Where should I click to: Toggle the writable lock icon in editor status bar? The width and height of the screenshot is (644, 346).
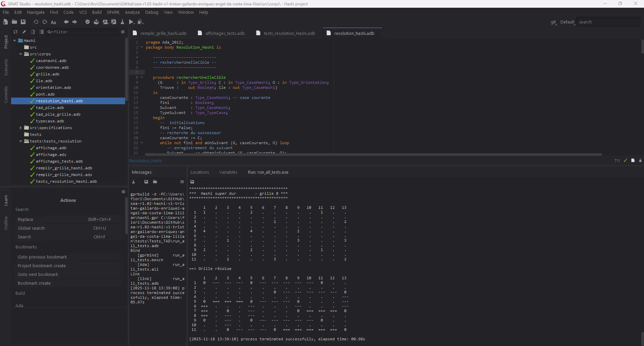(x=640, y=161)
